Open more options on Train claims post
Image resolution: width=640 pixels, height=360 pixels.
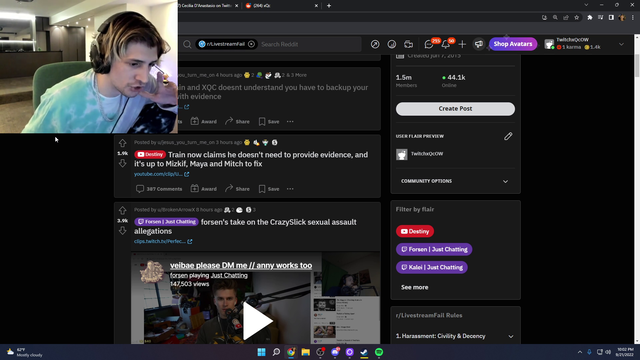click(x=290, y=189)
